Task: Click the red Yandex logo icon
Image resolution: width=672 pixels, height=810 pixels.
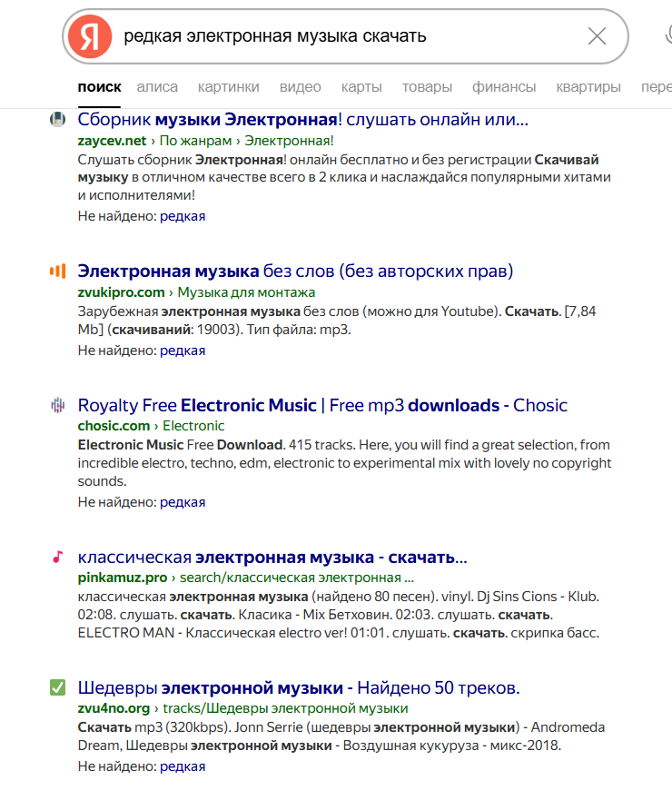Action: (x=90, y=36)
